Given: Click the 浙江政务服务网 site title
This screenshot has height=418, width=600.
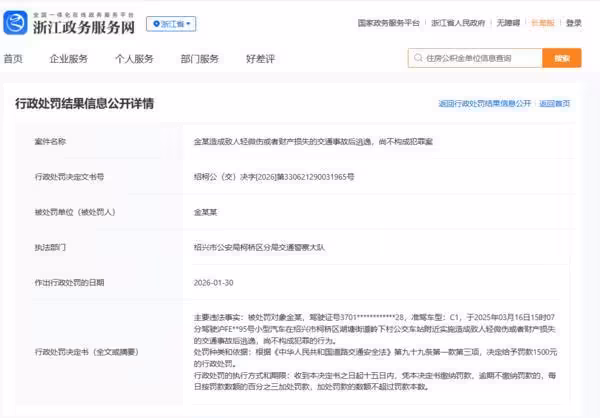Looking at the screenshot, I should (x=84, y=27).
